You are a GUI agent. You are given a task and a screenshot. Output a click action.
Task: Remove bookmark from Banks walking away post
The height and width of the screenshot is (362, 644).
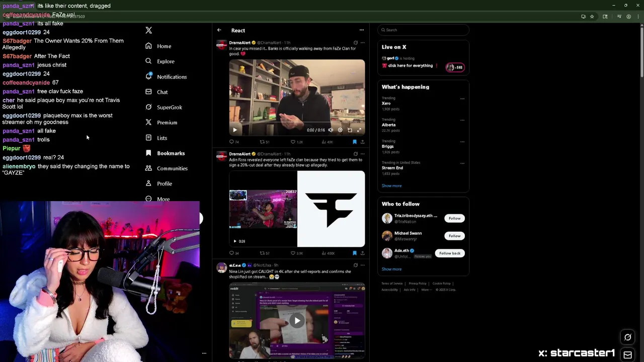[355, 142]
